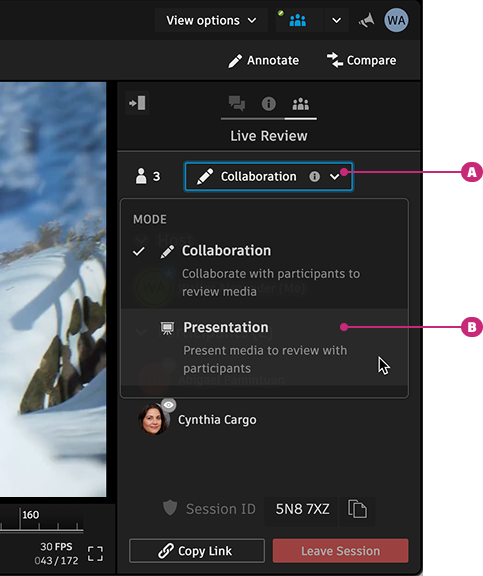Click the Session ID value 5N8 7XZ
Viewport: 483px width, 576px height.
[302, 509]
